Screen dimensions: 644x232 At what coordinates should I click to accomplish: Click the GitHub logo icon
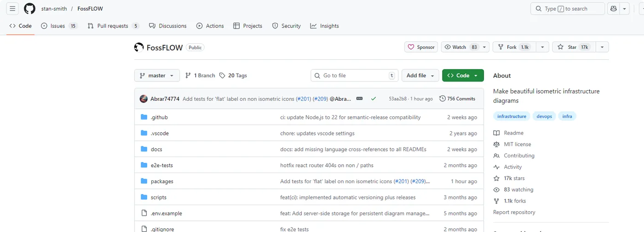pos(29,9)
